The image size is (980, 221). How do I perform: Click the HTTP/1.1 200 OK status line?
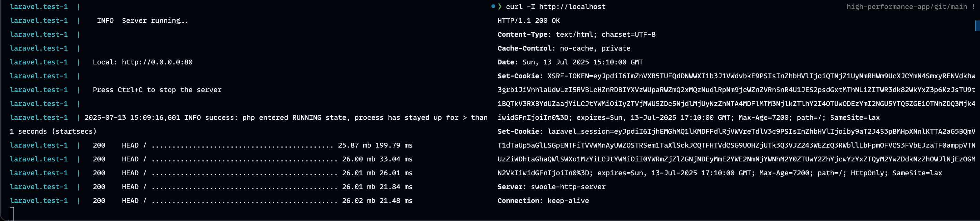528,20
